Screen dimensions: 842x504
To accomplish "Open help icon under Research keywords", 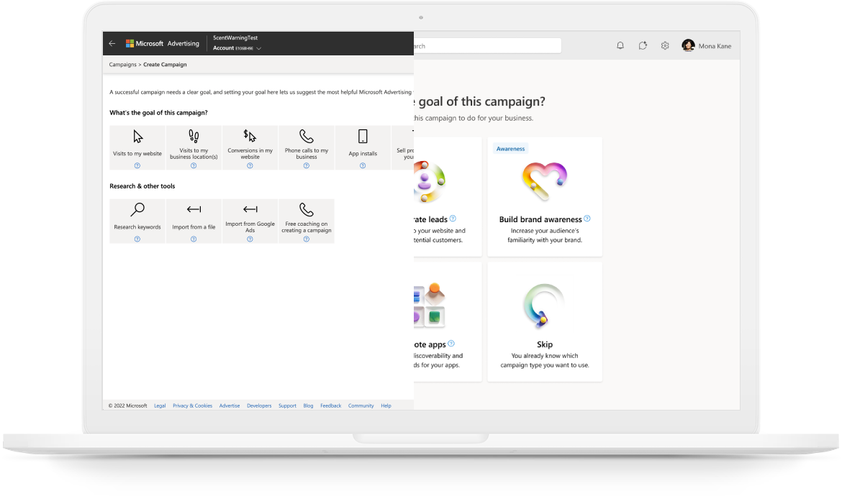I will click(x=137, y=239).
